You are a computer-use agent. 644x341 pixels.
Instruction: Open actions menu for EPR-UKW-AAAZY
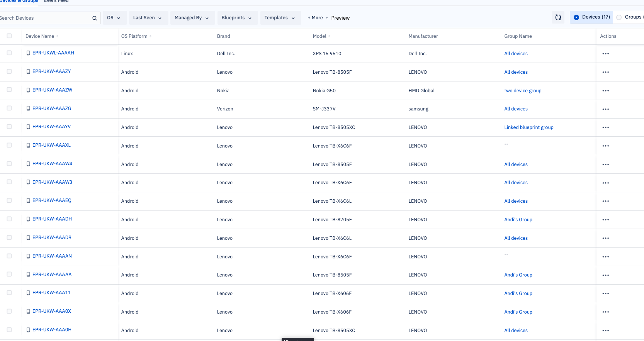click(x=605, y=72)
